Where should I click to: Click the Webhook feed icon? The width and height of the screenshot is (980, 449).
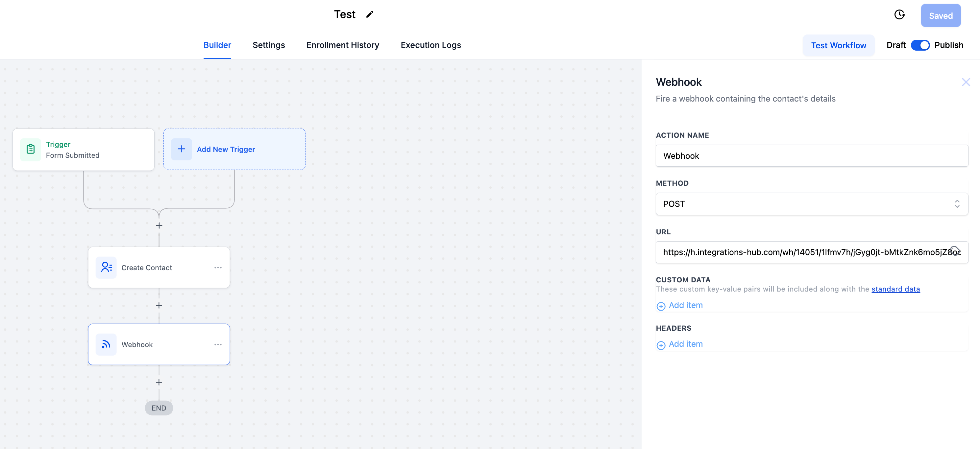tap(106, 344)
